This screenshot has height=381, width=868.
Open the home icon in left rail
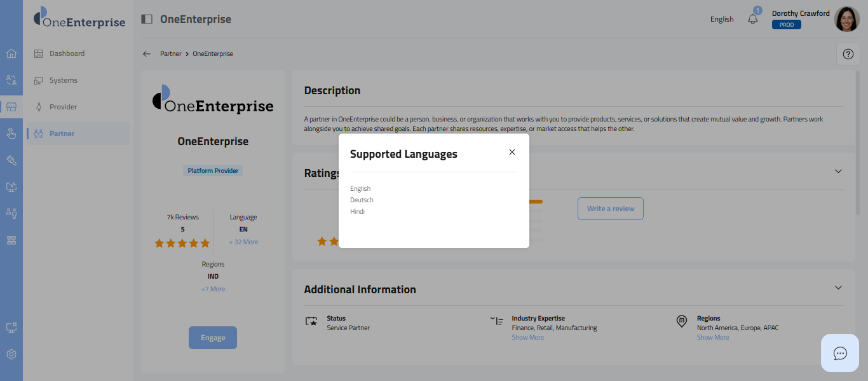coord(11,53)
